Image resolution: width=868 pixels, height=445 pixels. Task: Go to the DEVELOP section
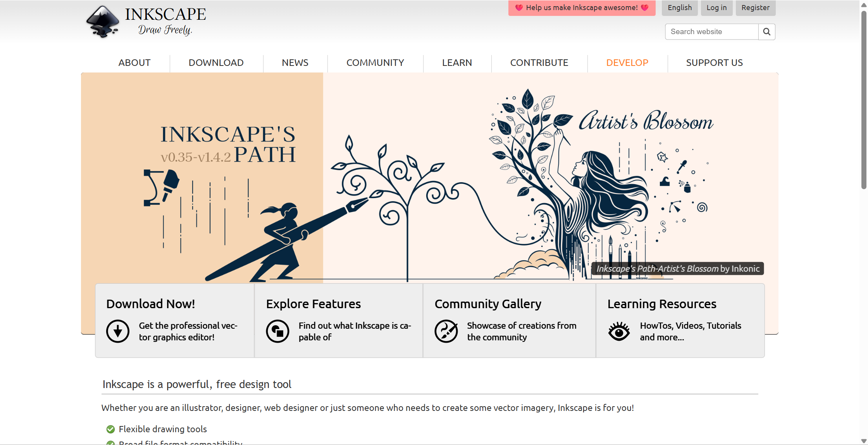click(x=627, y=63)
